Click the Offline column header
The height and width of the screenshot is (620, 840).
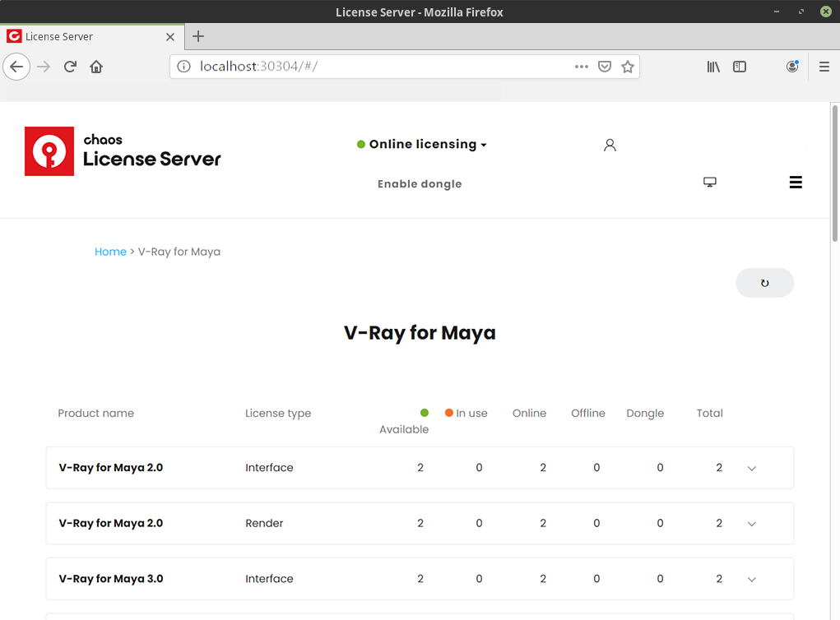coord(588,414)
